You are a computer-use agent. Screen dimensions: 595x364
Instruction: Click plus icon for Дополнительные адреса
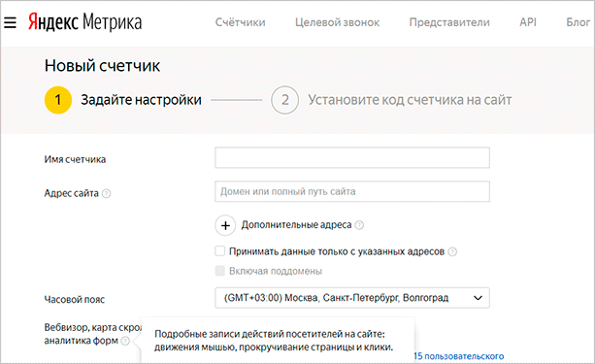pyautogui.click(x=225, y=225)
